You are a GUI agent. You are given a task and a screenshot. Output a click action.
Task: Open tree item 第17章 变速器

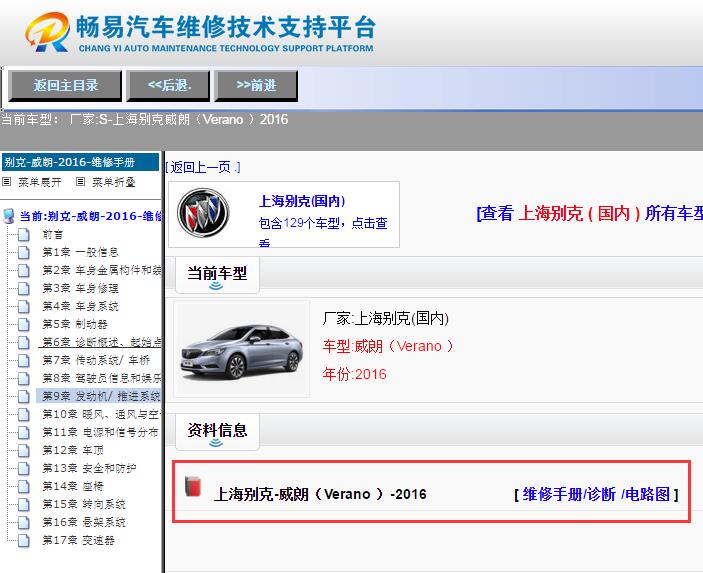[x=78, y=540]
